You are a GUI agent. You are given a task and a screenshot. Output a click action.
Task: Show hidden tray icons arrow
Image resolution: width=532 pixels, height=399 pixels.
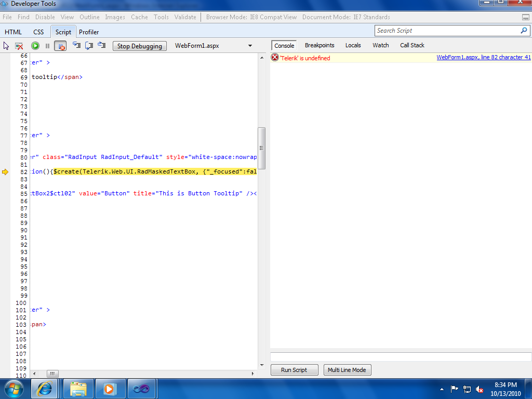(442, 389)
